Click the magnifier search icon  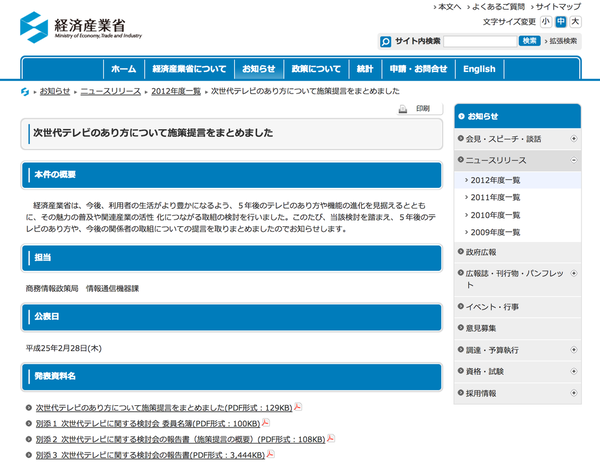pyautogui.click(x=385, y=41)
